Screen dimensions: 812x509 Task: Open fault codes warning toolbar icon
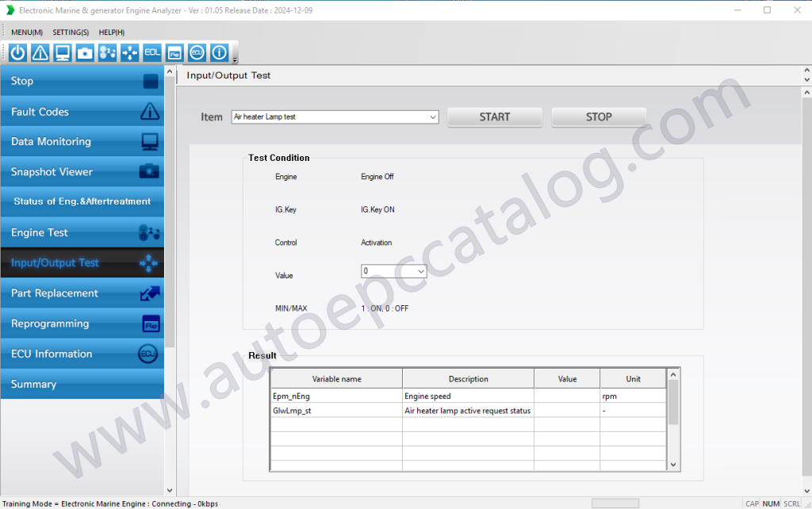pos(40,53)
